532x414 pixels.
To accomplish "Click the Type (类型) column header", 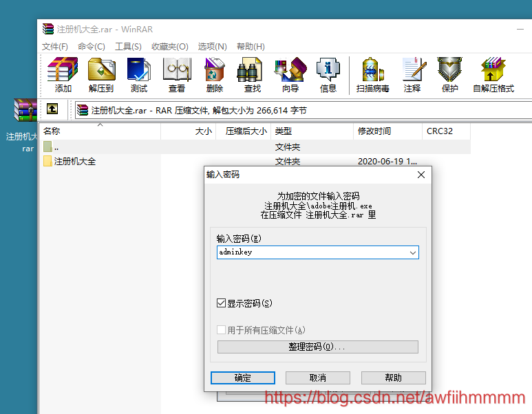I will pyautogui.click(x=312, y=131).
